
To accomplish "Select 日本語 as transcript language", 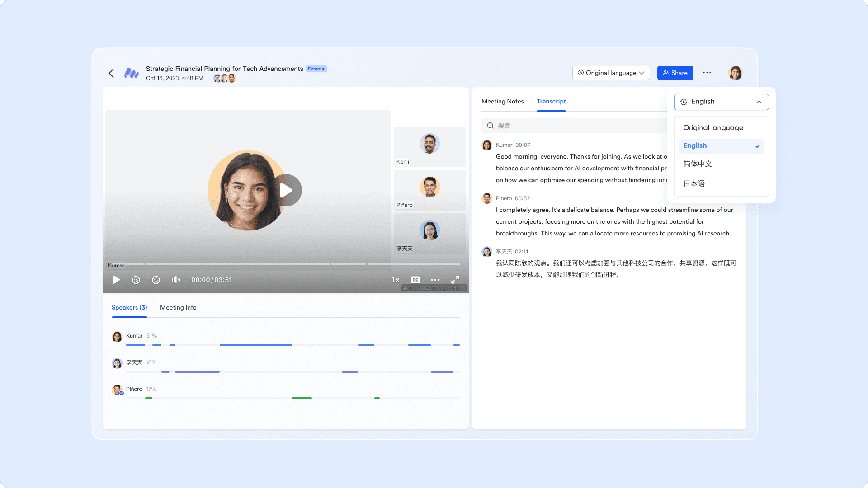I will click(694, 183).
